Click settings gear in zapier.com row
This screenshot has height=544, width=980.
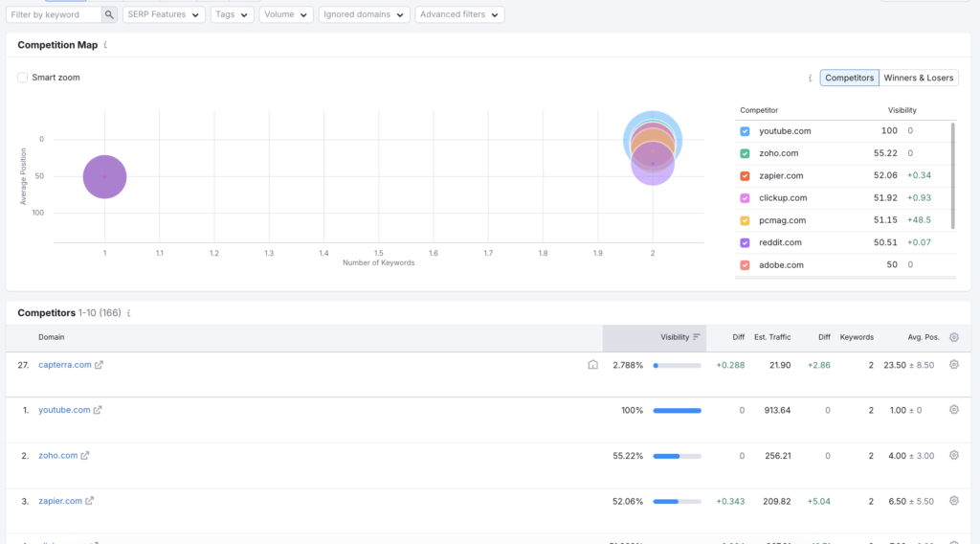(x=954, y=501)
